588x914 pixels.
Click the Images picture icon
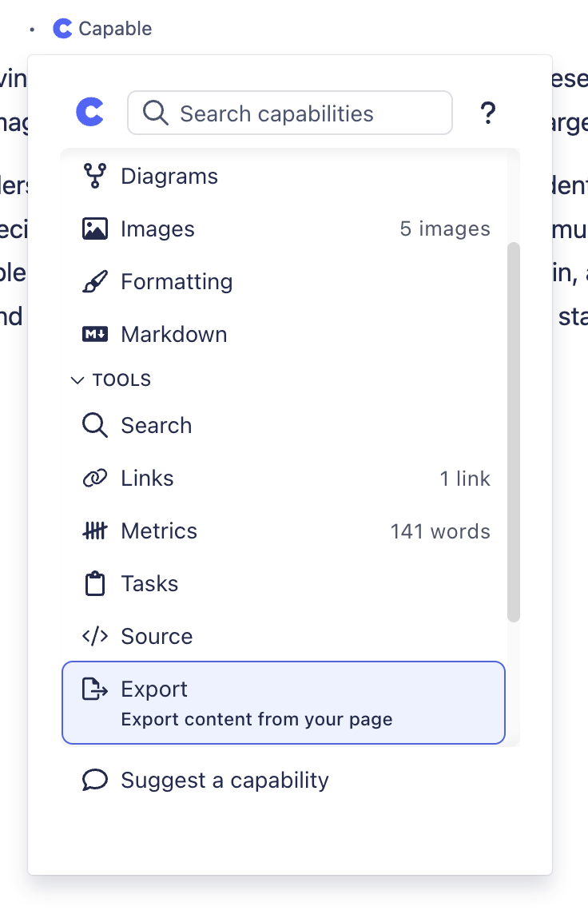click(95, 229)
